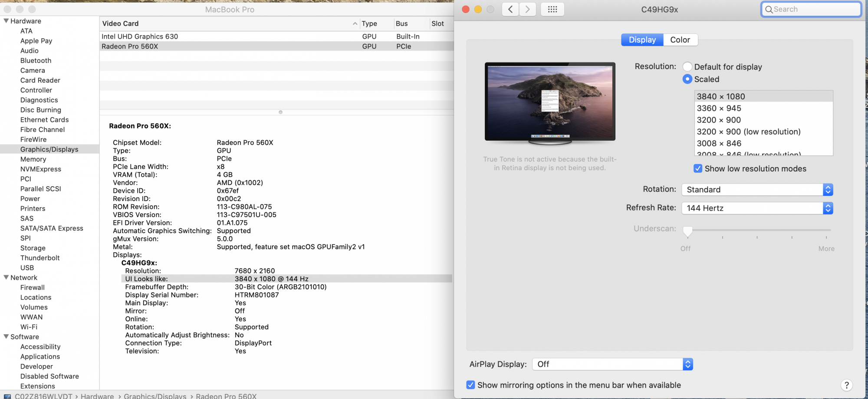Screen dimensions: 868x399
Task: Open the Rotation dropdown
Action: [757, 190]
